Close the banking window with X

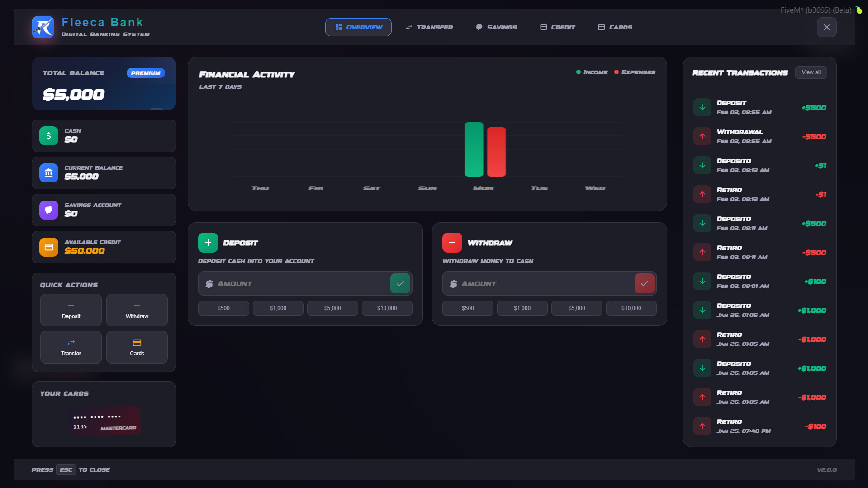[826, 27]
